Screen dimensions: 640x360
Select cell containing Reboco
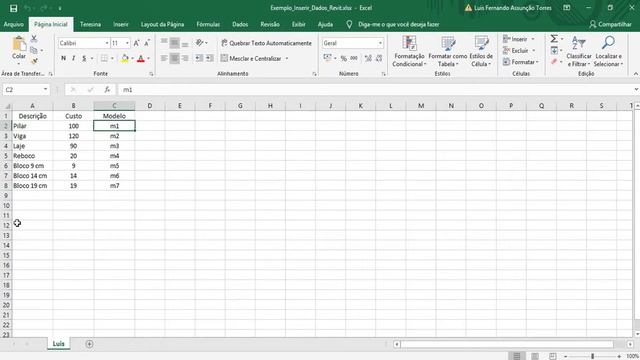[33, 156]
